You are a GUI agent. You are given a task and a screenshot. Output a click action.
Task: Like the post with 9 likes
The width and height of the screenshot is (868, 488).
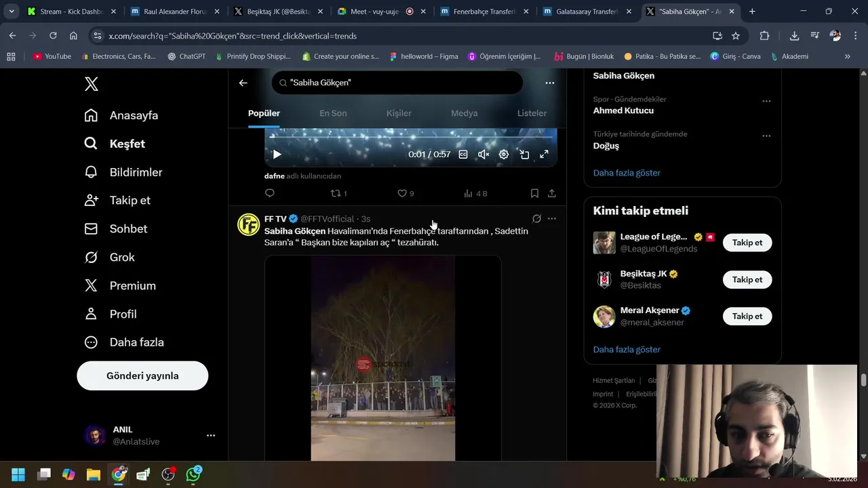[x=406, y=193]
